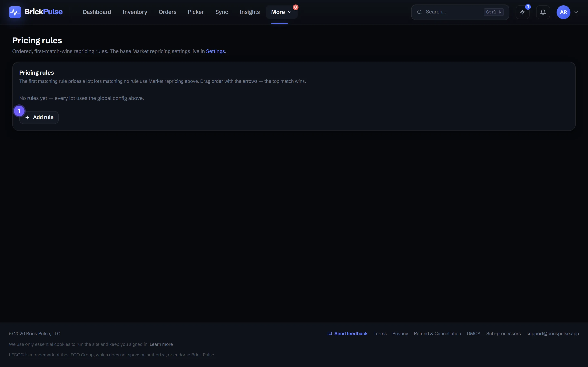
Task: Open the notifications bell icon
Action: click(543, 12)
